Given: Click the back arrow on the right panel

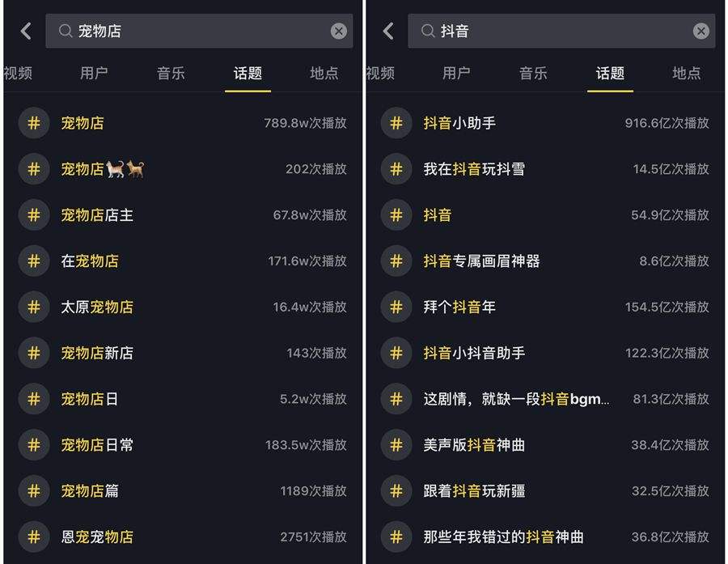Looking at the screenshot, I should [387, 31].
